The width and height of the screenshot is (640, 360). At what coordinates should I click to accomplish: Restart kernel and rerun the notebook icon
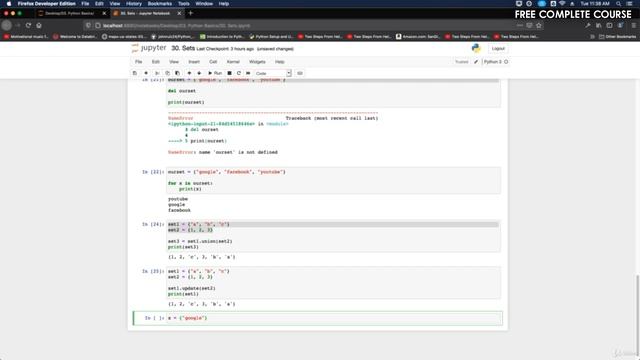tap(248, 73)
